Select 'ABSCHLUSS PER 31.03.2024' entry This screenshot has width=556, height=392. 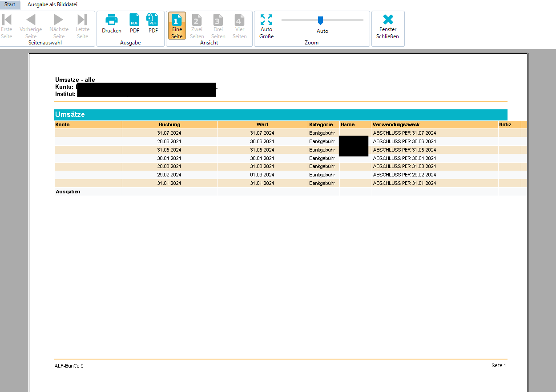coord(404,166)
